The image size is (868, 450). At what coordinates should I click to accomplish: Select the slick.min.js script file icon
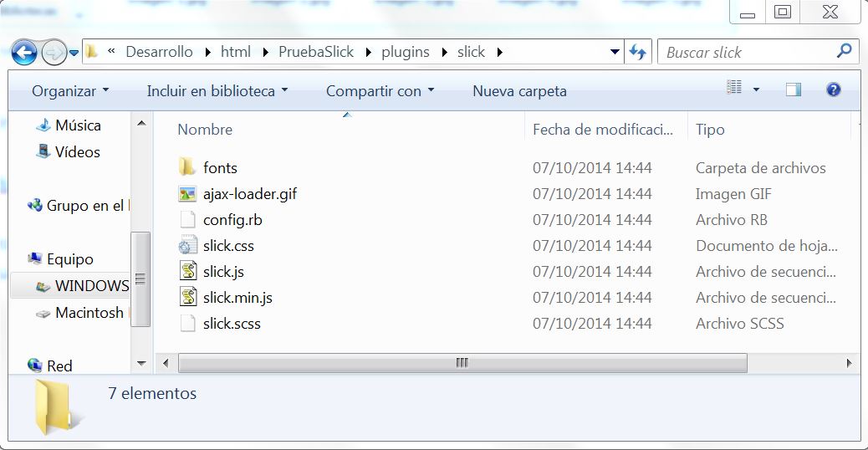coord(187,297)
